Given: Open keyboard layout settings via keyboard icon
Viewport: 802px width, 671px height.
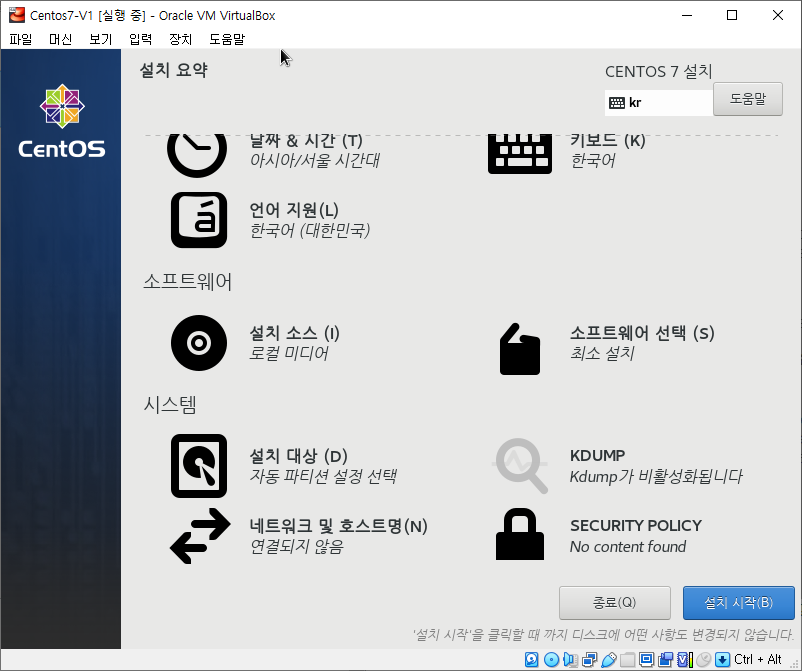Looking at the screenshot, I should 520,154.
